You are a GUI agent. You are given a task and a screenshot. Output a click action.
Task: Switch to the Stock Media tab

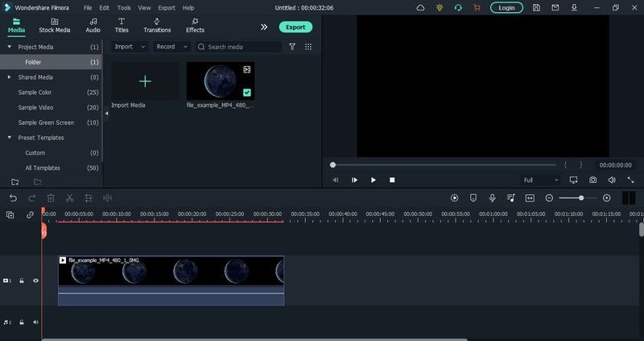click(55, 26)
